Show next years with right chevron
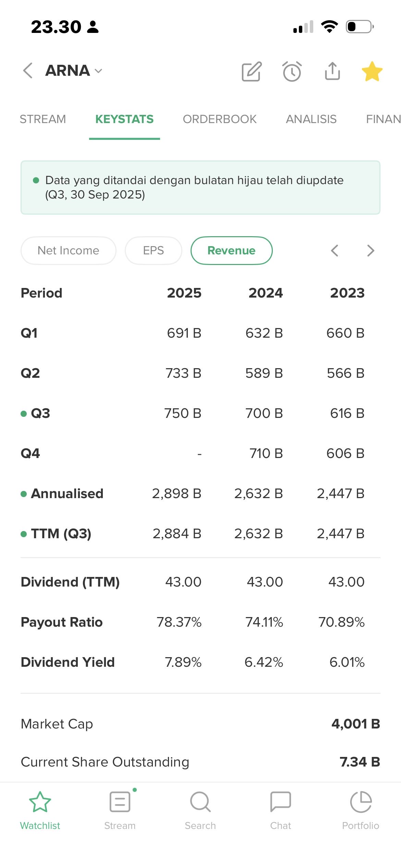Viewport: 401px width, 868px height. tap(370, 251)
